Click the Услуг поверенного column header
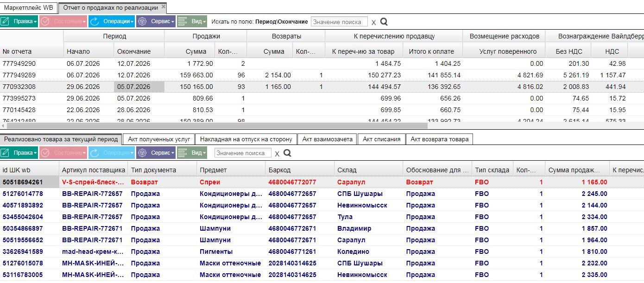The height and width of the screenshot is (283, 644). (x=504, y=51)
